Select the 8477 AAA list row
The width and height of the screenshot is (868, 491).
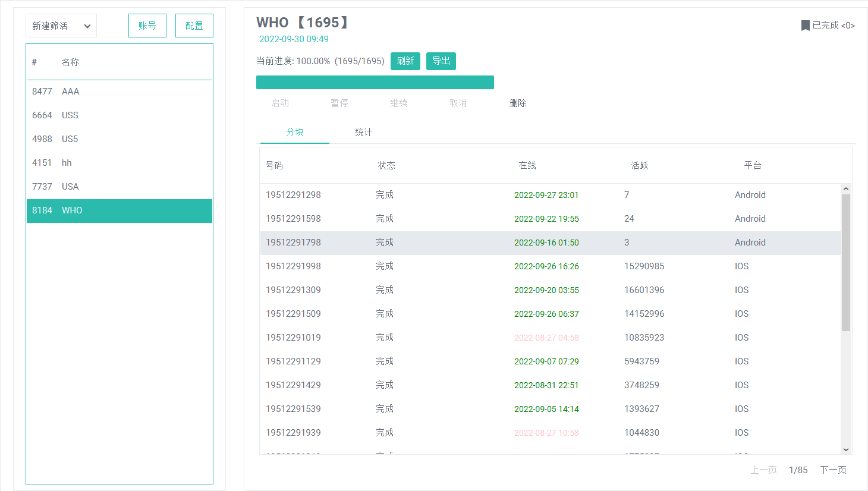coord(119,92)
